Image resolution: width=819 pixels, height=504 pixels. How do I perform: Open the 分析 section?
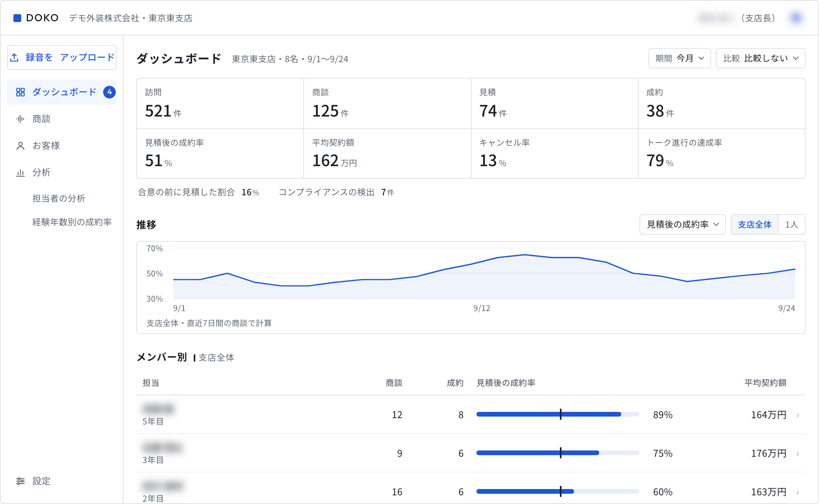pyautogui.click(x=62, y=172)
